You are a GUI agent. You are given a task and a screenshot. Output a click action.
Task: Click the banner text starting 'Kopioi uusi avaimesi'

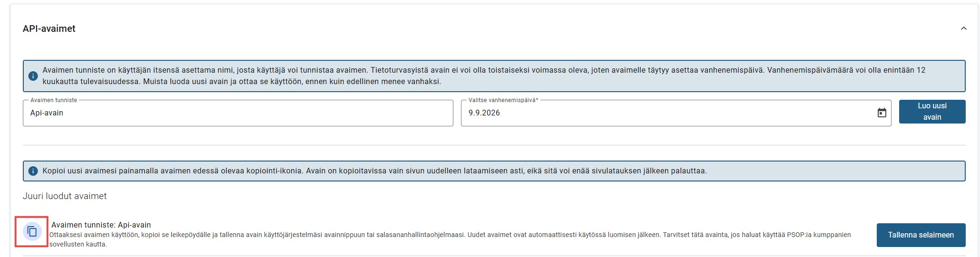(x=374, y=171)
